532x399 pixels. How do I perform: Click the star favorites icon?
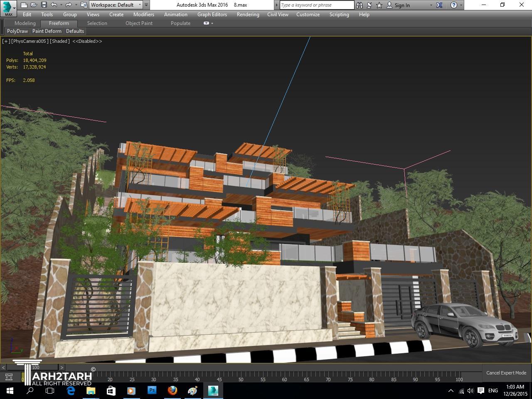[379, 5]
